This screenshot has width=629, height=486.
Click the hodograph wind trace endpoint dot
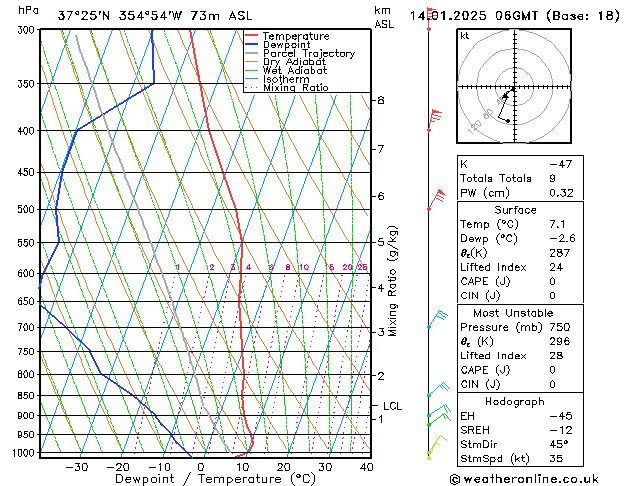pos(508,121)
